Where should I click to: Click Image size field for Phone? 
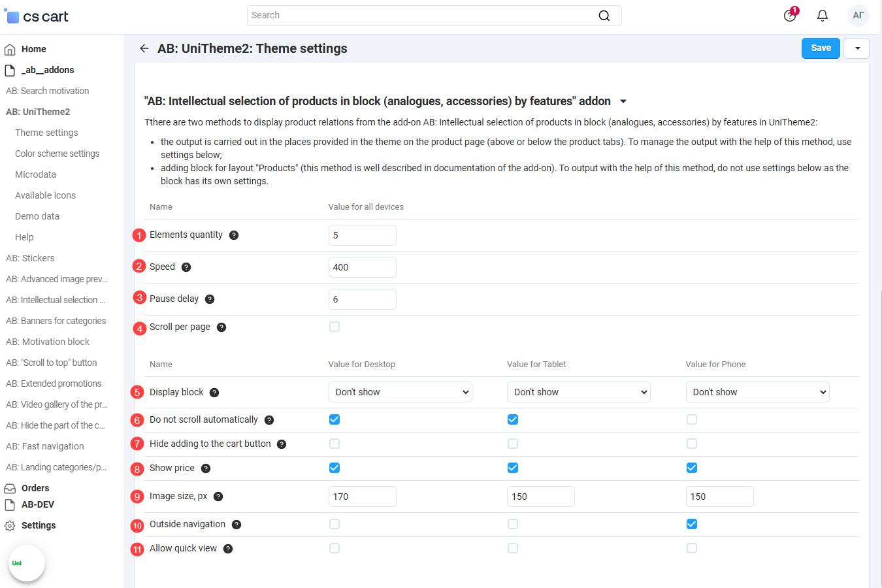coord(720,497)
